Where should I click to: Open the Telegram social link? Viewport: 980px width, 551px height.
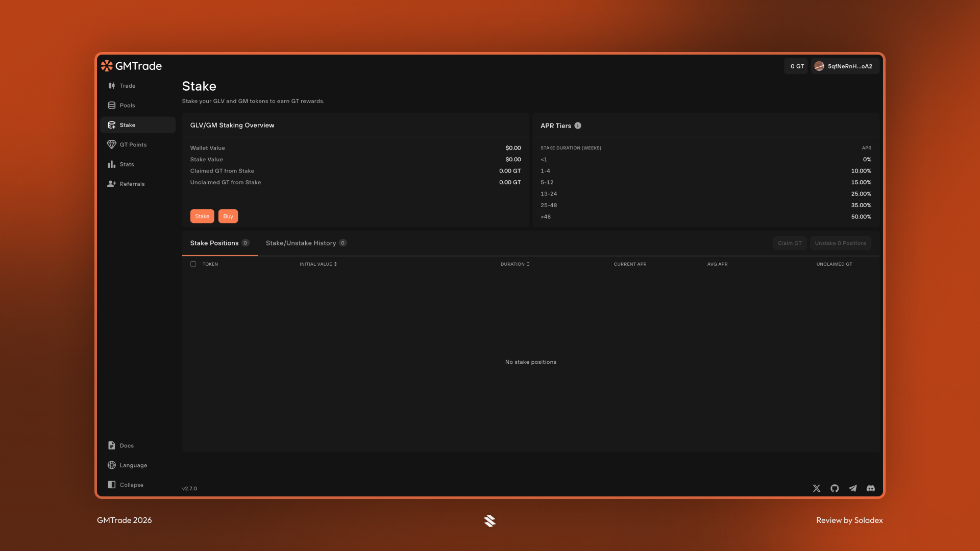pos(853,488)
